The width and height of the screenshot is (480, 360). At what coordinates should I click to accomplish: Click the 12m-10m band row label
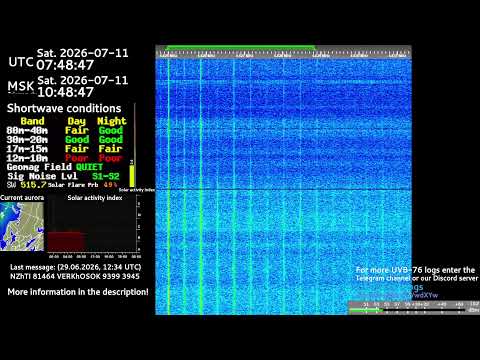[27, 158]
